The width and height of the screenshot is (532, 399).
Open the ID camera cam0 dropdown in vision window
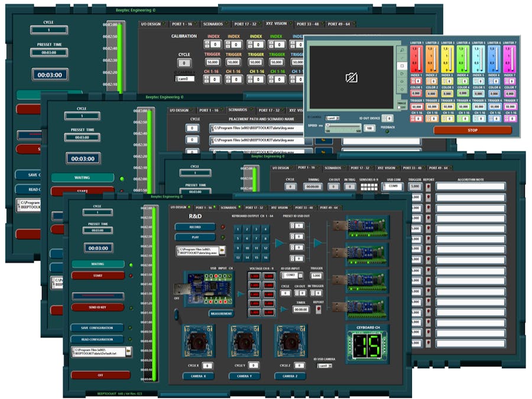point(332,118)
